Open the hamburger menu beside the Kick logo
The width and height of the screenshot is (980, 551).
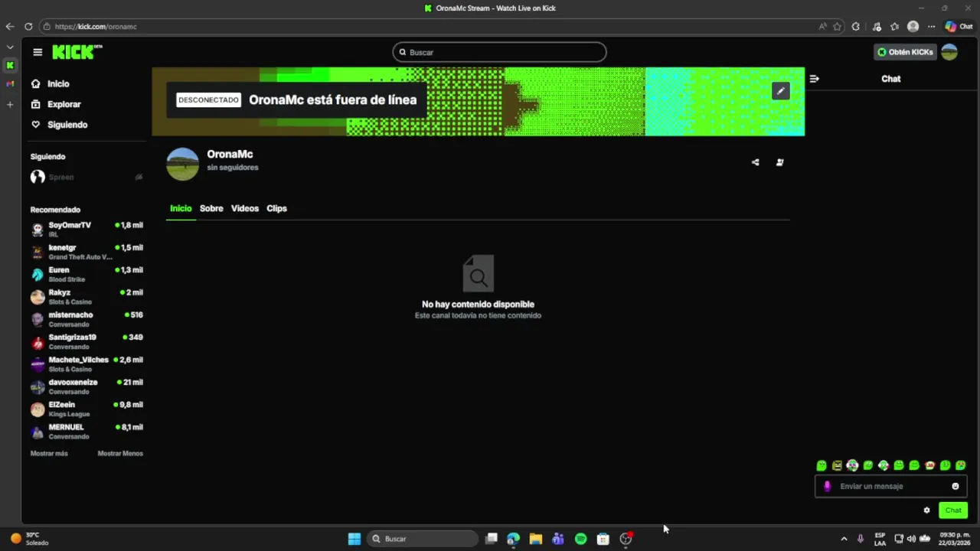pyautogui.click(x=38, y=52)
